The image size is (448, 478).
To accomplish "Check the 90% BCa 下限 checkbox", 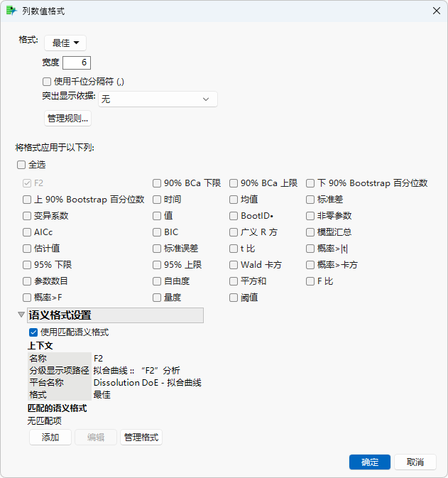I will pos(157,183).
